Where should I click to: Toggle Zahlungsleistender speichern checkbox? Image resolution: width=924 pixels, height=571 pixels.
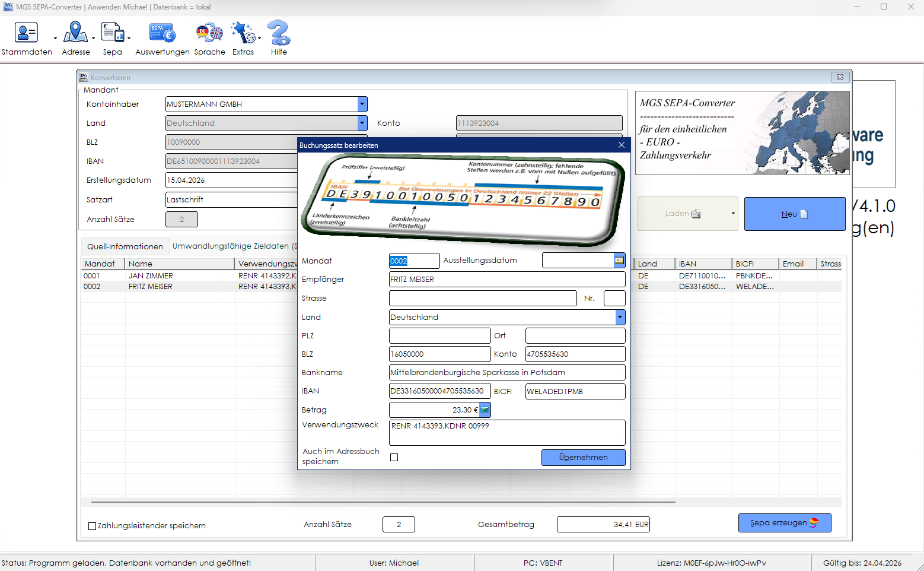(x=92, y=526)
